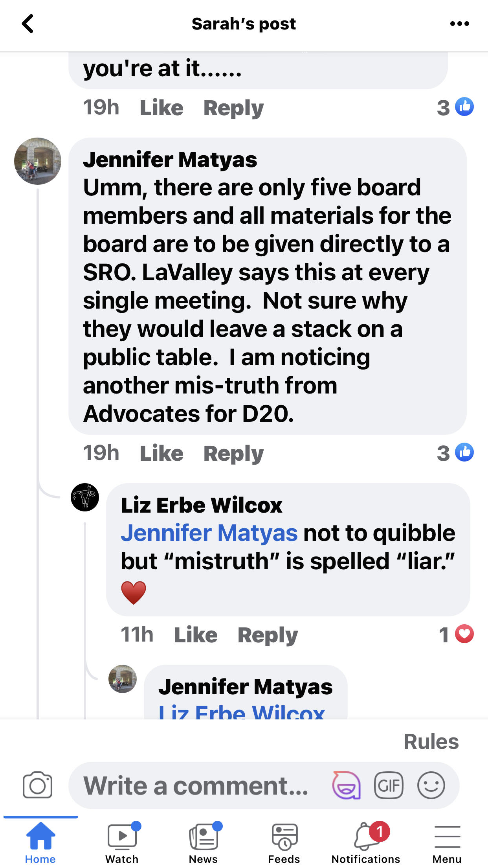
Task: Reply to Jennifer Matyas's board members comment
Action: (233, 453)
